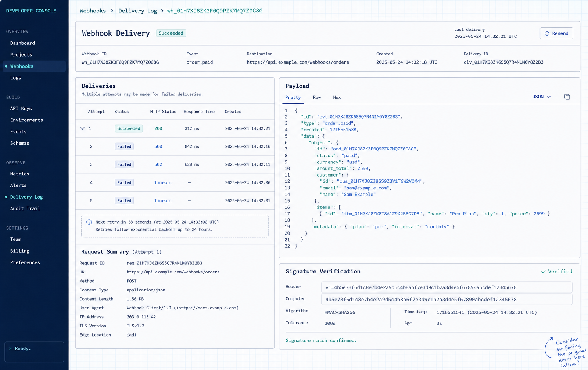Switch to the Hex payload tab
The height and width of the screenshot is (370, 588).
point(337,98)
